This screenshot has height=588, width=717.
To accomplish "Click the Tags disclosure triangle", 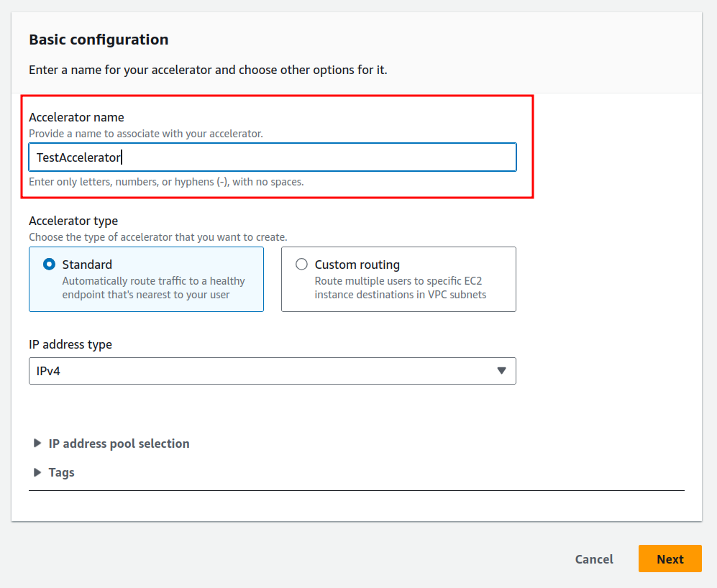I will pos(37,472).
